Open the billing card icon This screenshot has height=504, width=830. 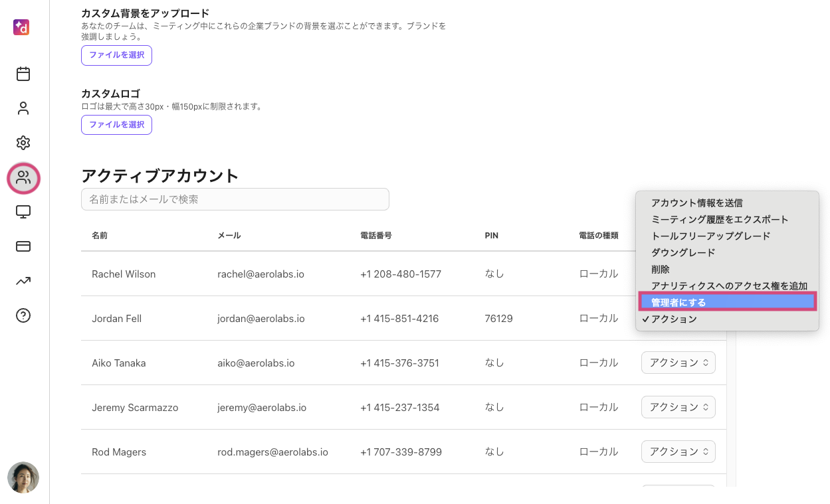click(x=23, y=246)
